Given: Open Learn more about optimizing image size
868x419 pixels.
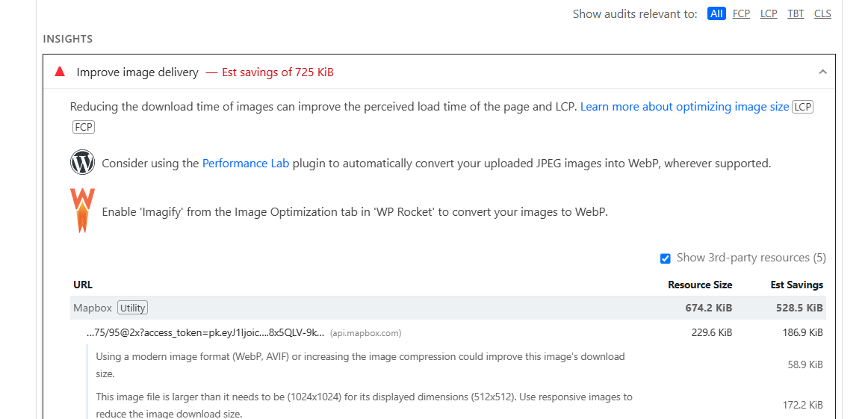Looking at the screenshot, I should (684, 107).
